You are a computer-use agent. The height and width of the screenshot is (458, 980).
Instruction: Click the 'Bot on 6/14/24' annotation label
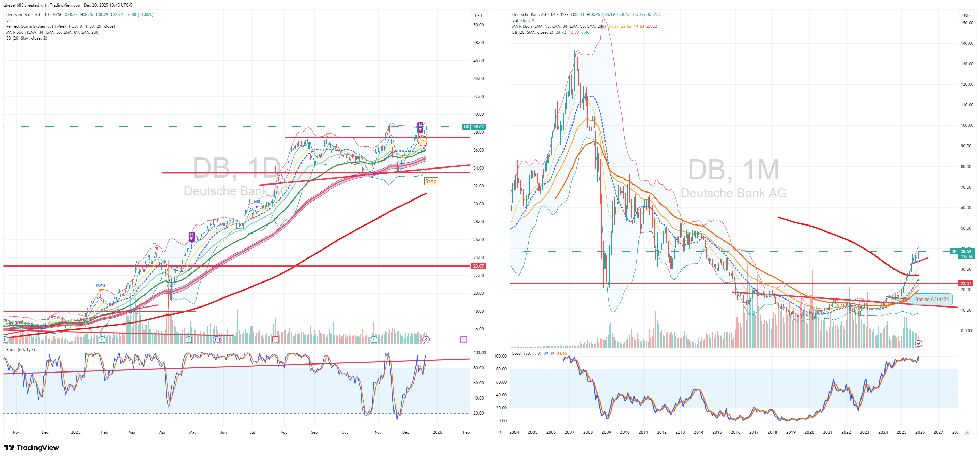(x=932, y=300)
